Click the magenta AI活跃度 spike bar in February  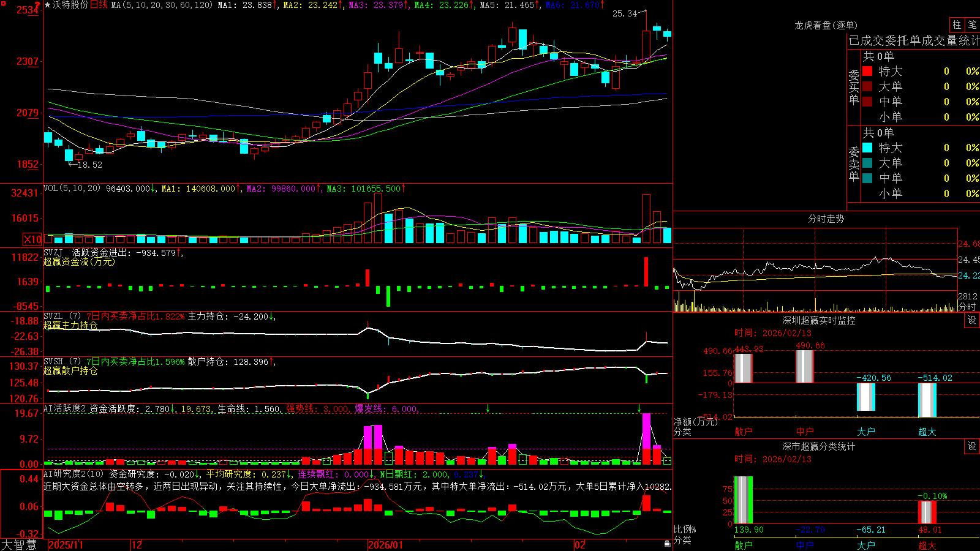tap(646, 431)
